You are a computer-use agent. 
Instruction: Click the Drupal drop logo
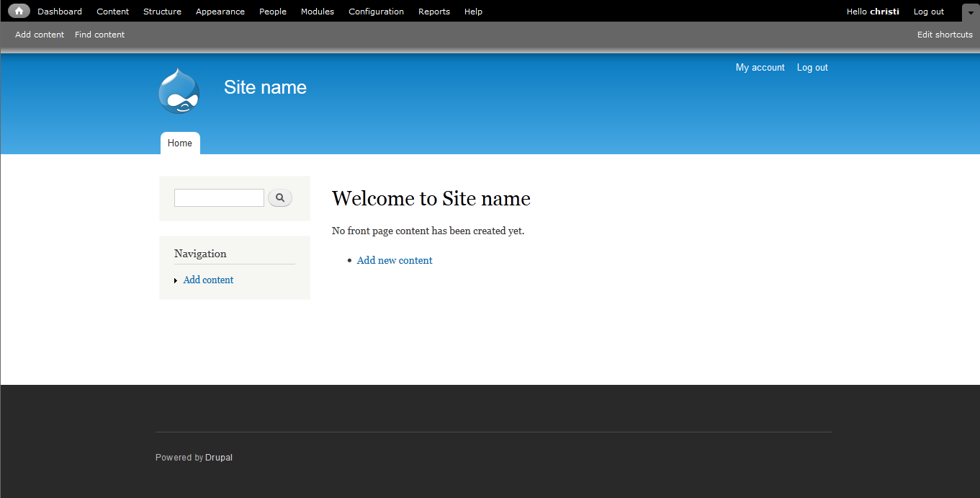click(x=179, y=92)
